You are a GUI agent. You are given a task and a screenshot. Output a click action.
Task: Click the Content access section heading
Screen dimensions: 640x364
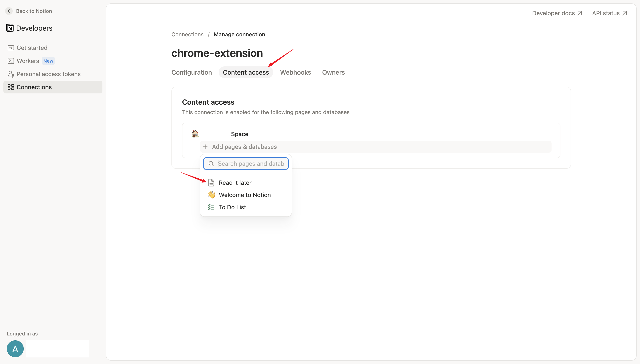point(208,102)
